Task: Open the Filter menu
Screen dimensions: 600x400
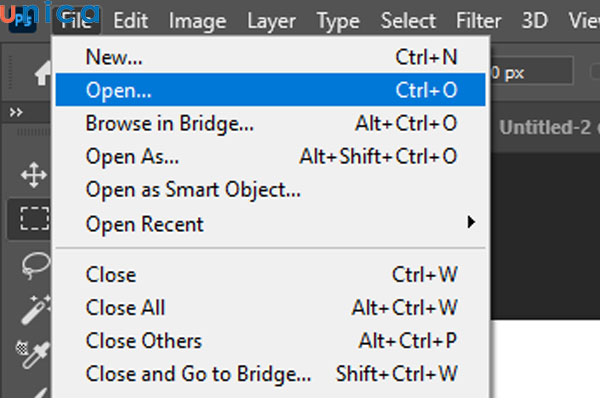Action: coord(478,21)
